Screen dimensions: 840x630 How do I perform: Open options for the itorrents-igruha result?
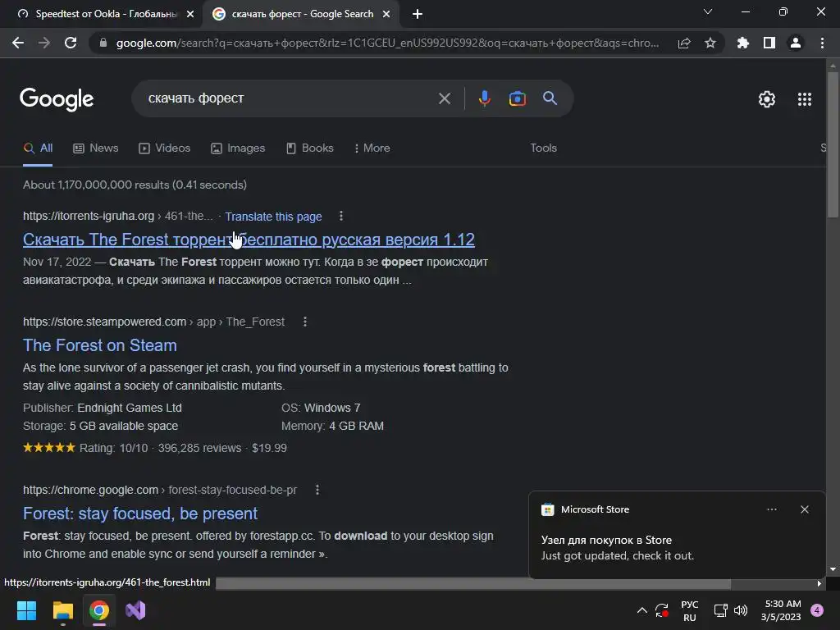[x=341, y=216]
